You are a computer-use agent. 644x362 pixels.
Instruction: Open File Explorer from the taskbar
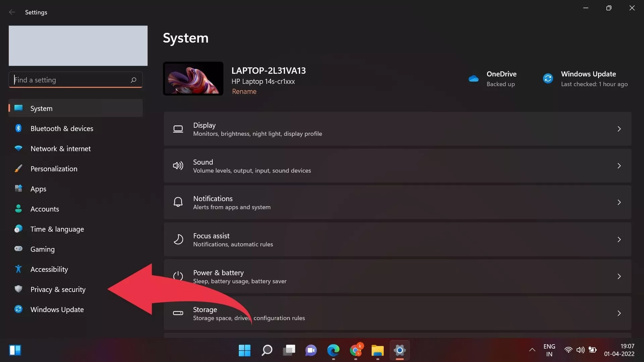[x=377, y=350]
